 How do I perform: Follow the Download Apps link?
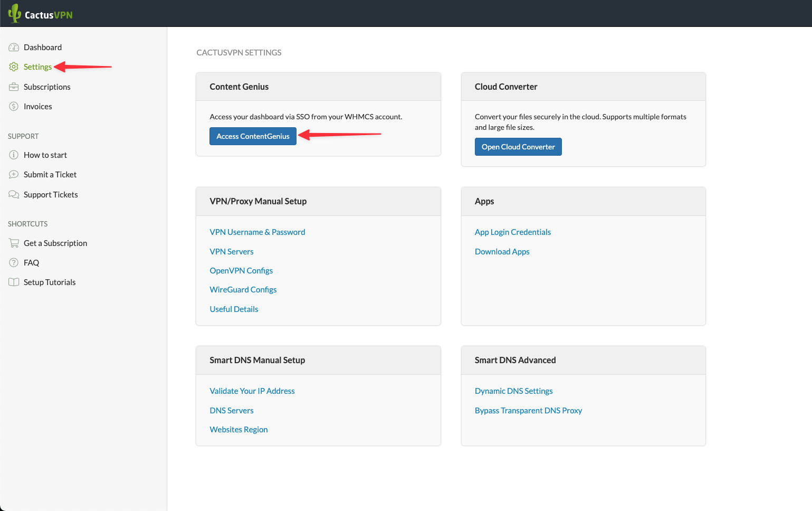502,252
